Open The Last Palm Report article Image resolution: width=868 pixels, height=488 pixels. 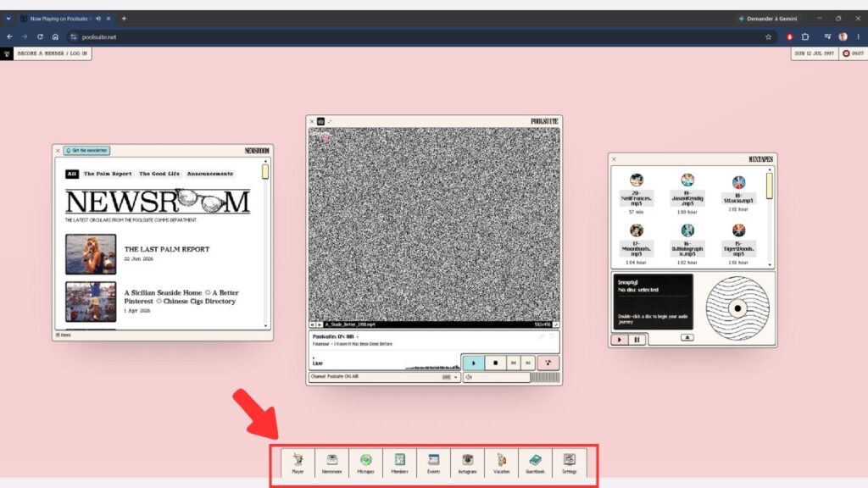pos(167,250)
